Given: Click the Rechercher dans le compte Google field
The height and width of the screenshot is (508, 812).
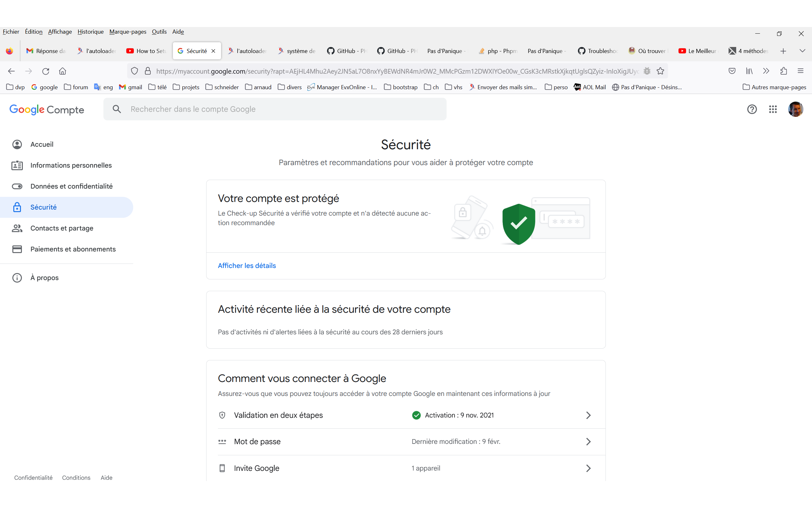Looking at the screenshot, I should 275,109.
